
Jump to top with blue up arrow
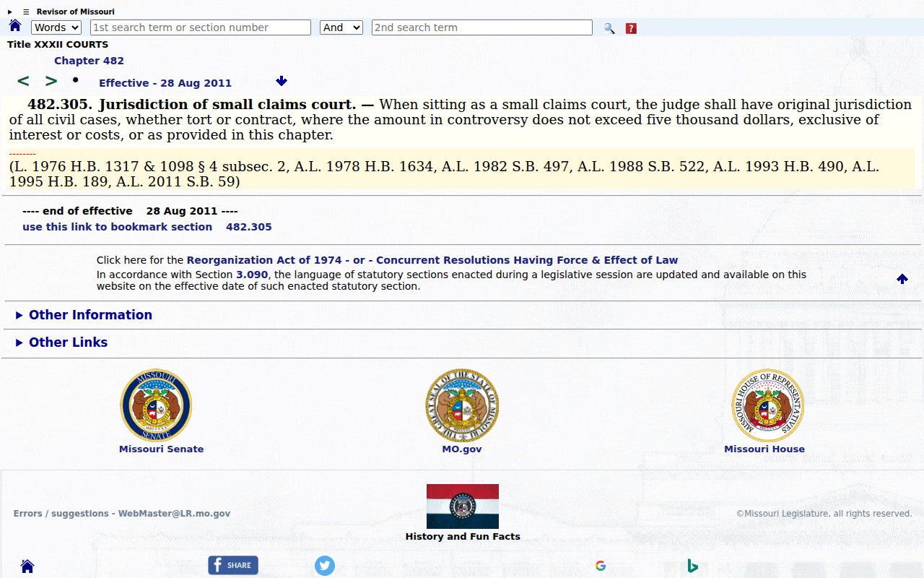(x=902, y=279)
